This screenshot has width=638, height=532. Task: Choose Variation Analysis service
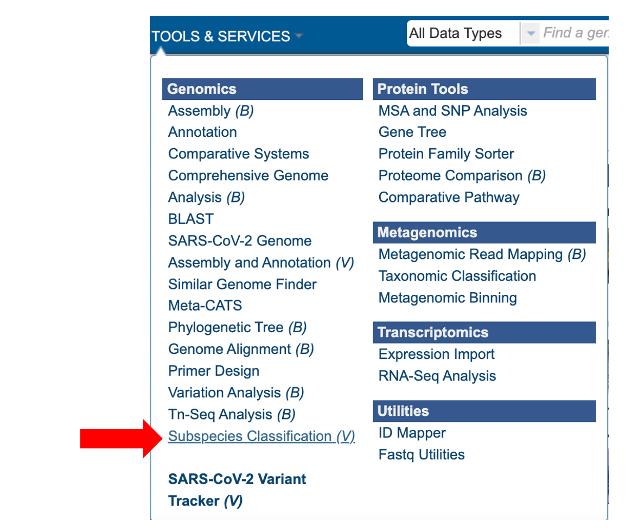coord(235,393)
